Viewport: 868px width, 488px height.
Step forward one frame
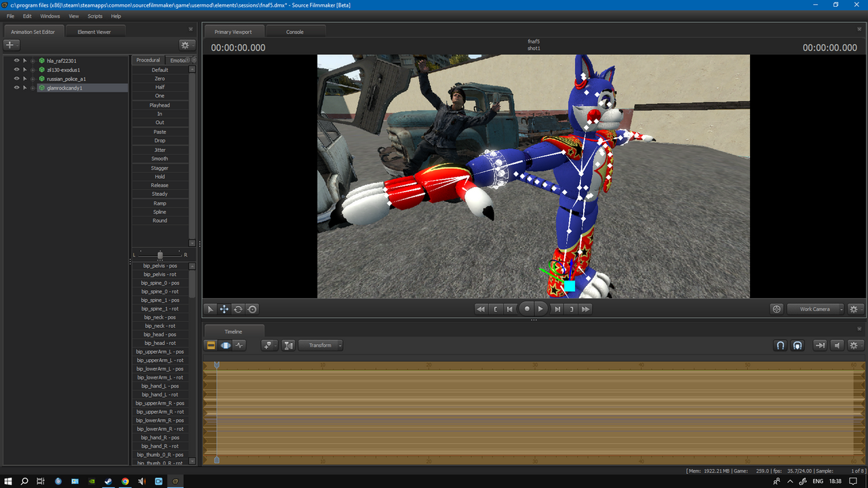coord(557,309)
